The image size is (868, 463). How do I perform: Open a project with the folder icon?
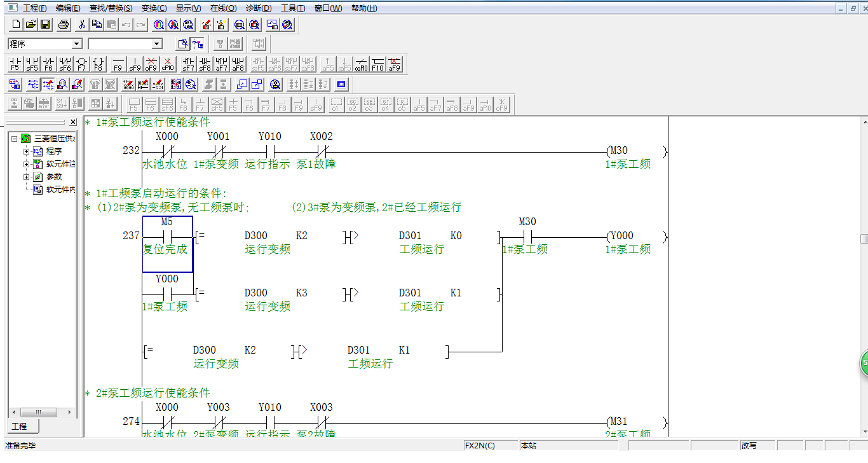(x=31, y=25)
